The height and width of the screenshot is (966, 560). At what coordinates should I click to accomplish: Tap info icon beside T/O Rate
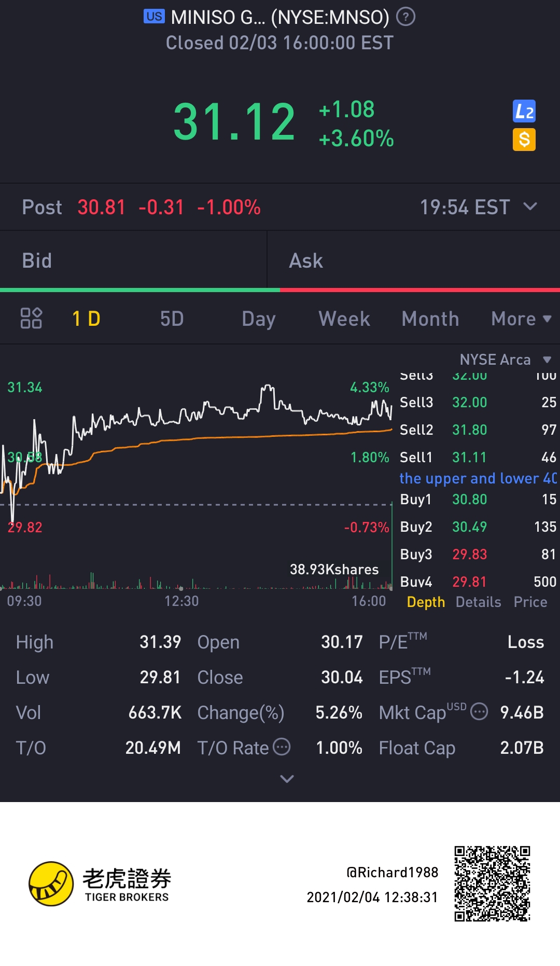pyautogui.click(x=282, y=747)
